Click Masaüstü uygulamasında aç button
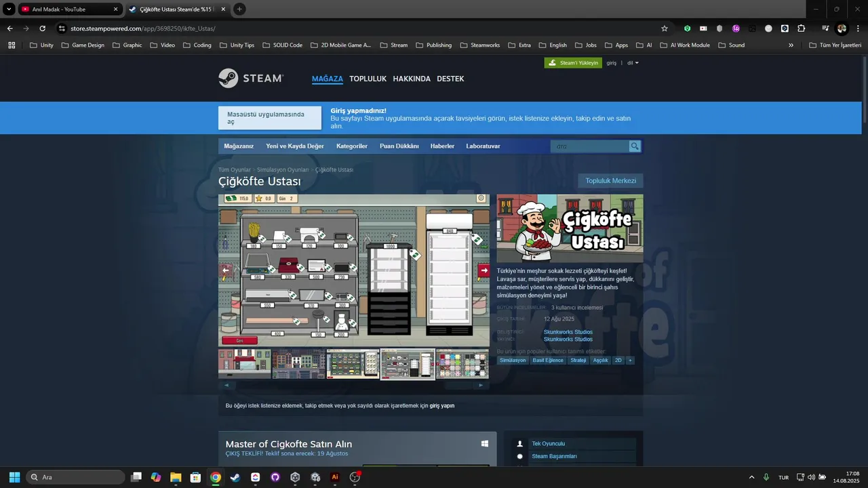This screenshot has height=488, width=868. (x=270, y=118)
